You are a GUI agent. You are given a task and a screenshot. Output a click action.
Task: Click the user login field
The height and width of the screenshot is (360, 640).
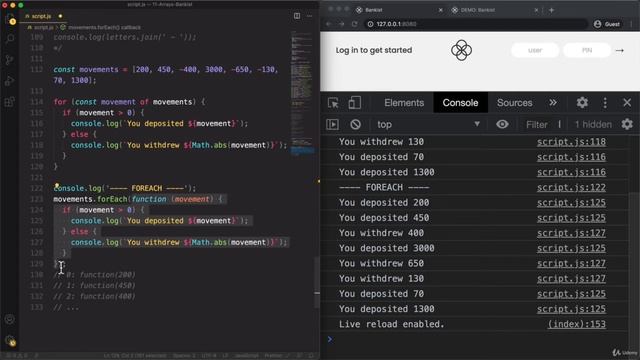(535, 50)
